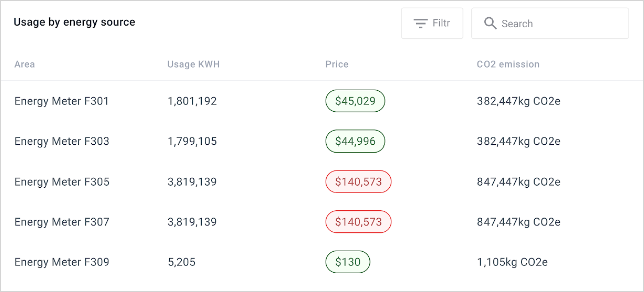Focus the Search input field

point(557,23)
